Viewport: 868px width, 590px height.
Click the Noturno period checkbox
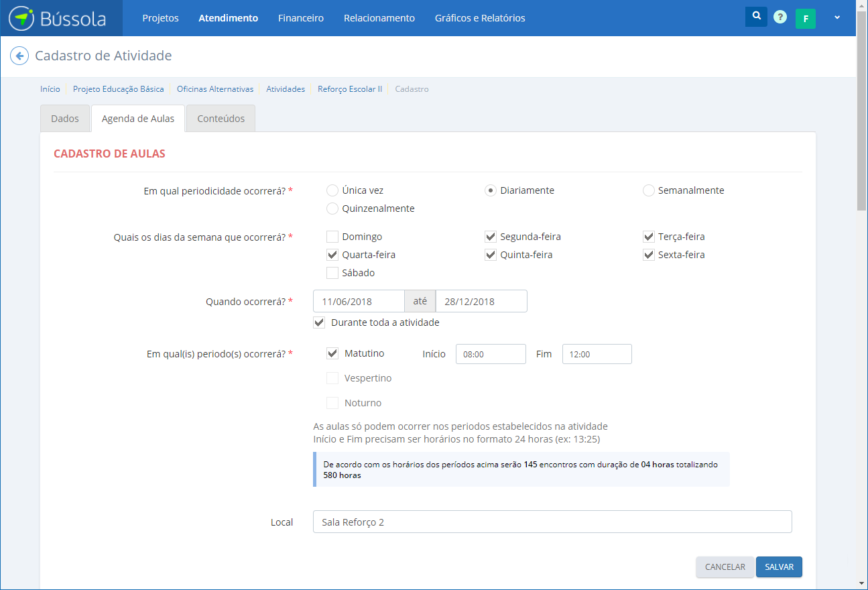tap(332, 403)
